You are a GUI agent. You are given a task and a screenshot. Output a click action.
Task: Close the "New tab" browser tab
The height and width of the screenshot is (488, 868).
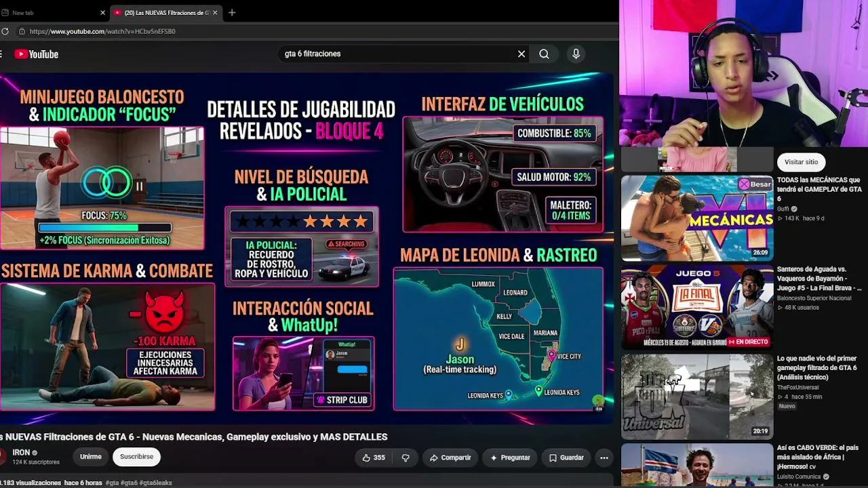click(x=102, y=12)
